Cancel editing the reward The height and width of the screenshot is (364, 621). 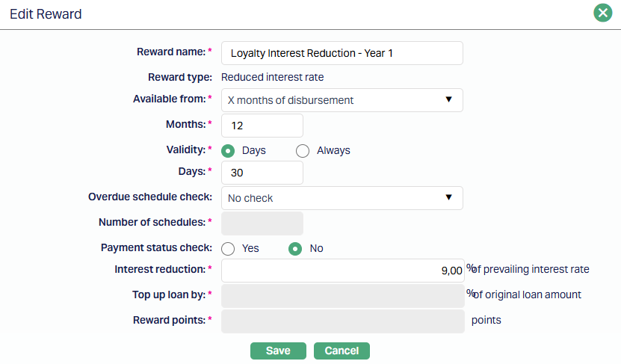pos(342,351)
